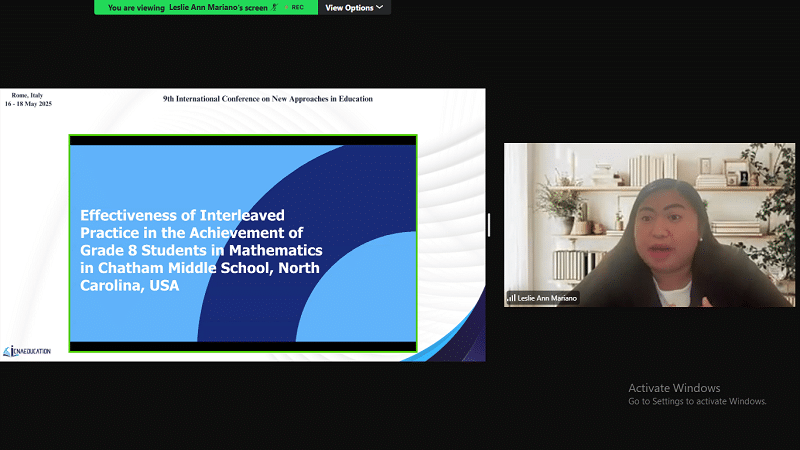The height and width of the screenshot is (450, 800).
Task: Click the REC recording indicator
Action: coord(297,8)
